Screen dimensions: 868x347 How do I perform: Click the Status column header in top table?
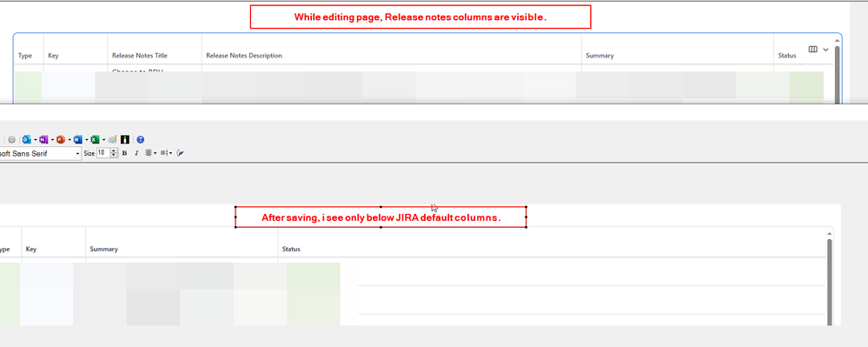(x=787, y=56)
